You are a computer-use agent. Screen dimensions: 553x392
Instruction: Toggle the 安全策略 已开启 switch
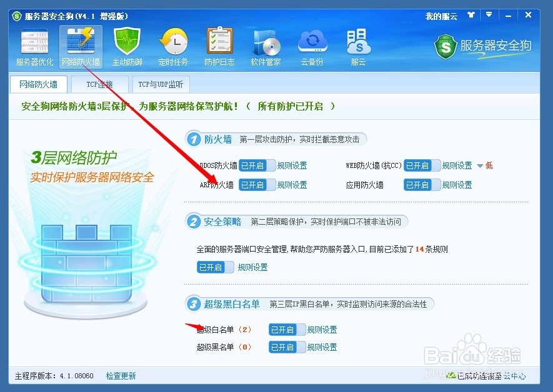click(216, 267)
